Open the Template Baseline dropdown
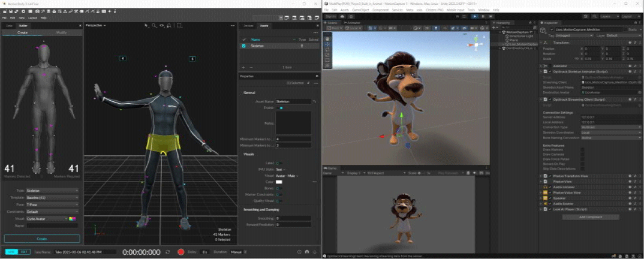Image resolution: width=644 pixels, height=259 pixels. point(52,197)
